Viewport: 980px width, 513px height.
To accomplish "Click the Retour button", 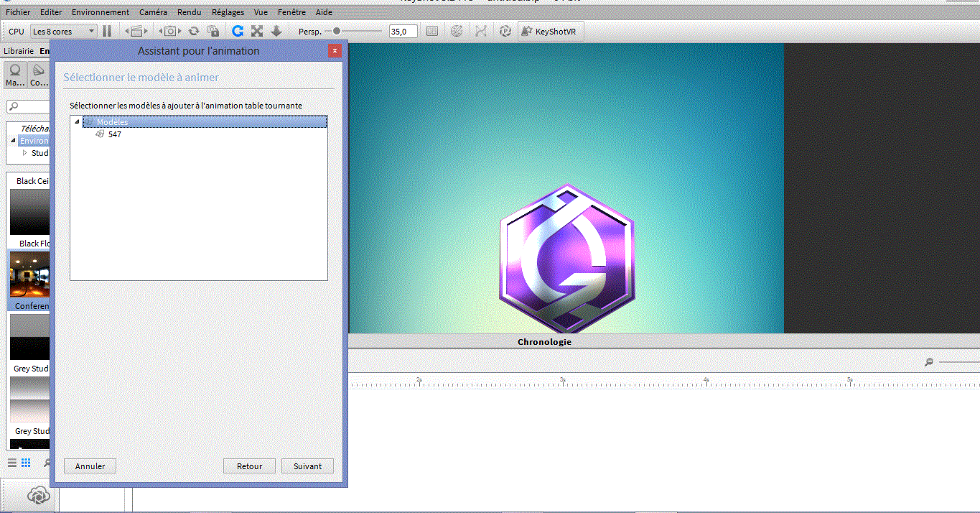I will 250,466.
